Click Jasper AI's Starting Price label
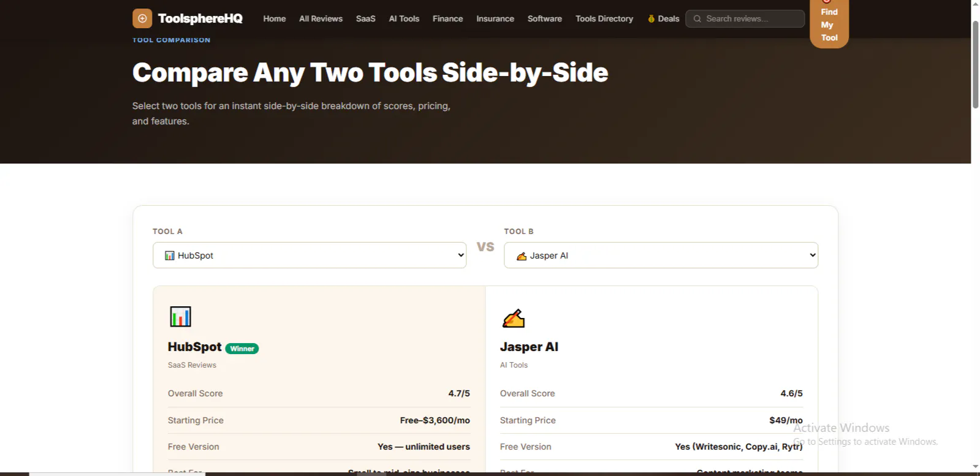Viewport: 980px width, 476px height. 528,420
